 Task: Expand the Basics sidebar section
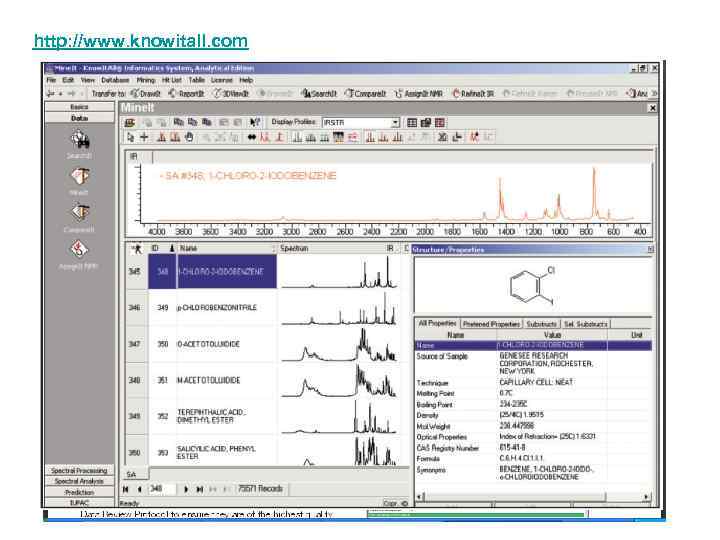click(79, 107)
